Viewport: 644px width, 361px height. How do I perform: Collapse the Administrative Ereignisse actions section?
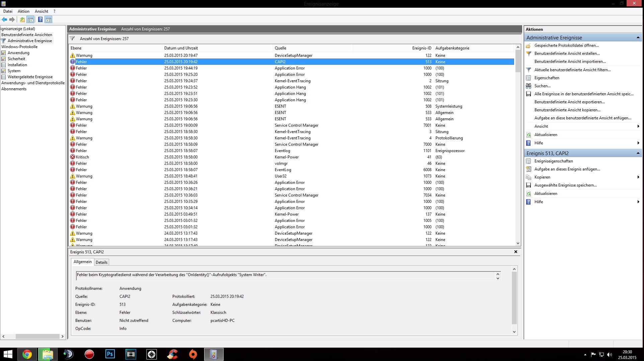click(x=638, y=37)
